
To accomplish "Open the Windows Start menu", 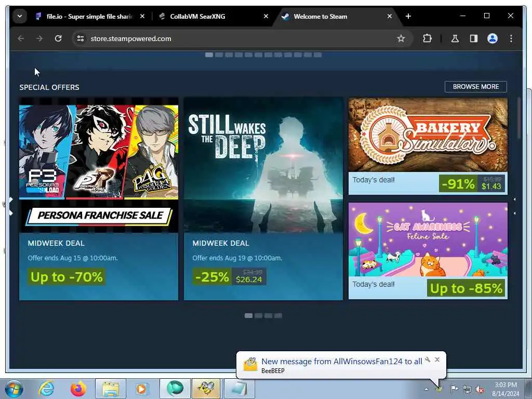I will 14,389.
